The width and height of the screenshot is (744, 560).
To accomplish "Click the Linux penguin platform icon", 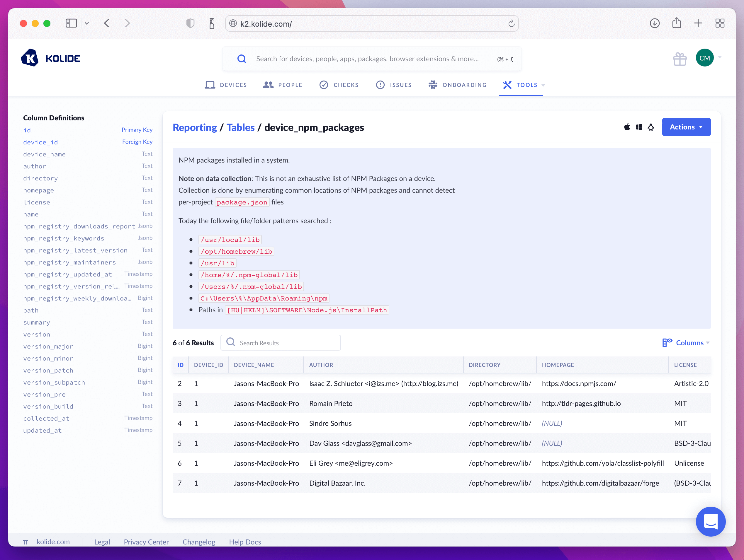I will coord(651,127).
